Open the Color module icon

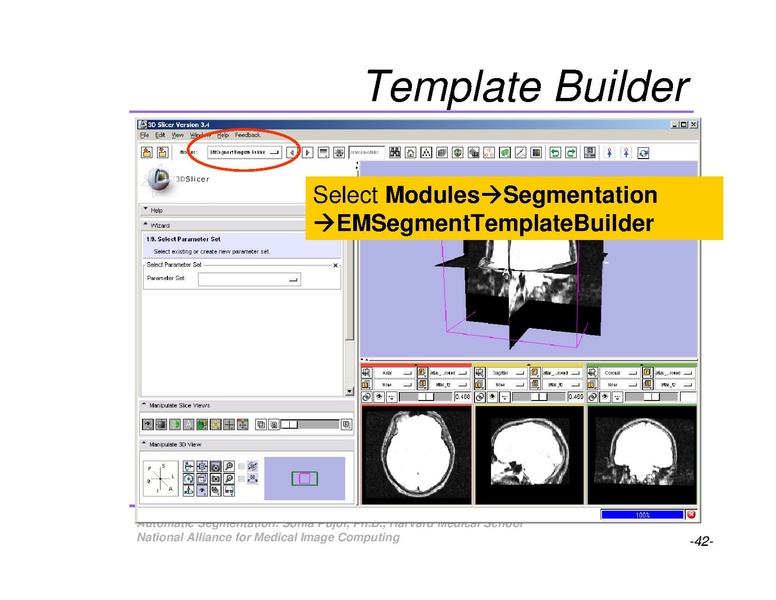click(x=536, y=152)
